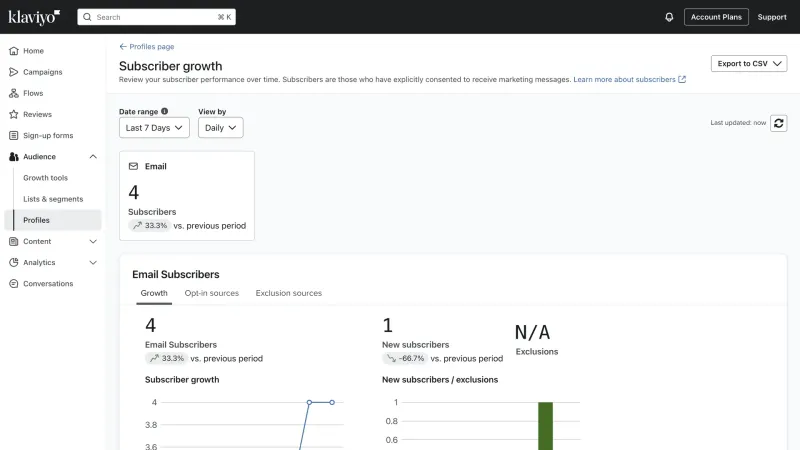The height and width of the screenshot is (450, 800).
Task: Go back to Profiles page link
Action: point(152,46)
